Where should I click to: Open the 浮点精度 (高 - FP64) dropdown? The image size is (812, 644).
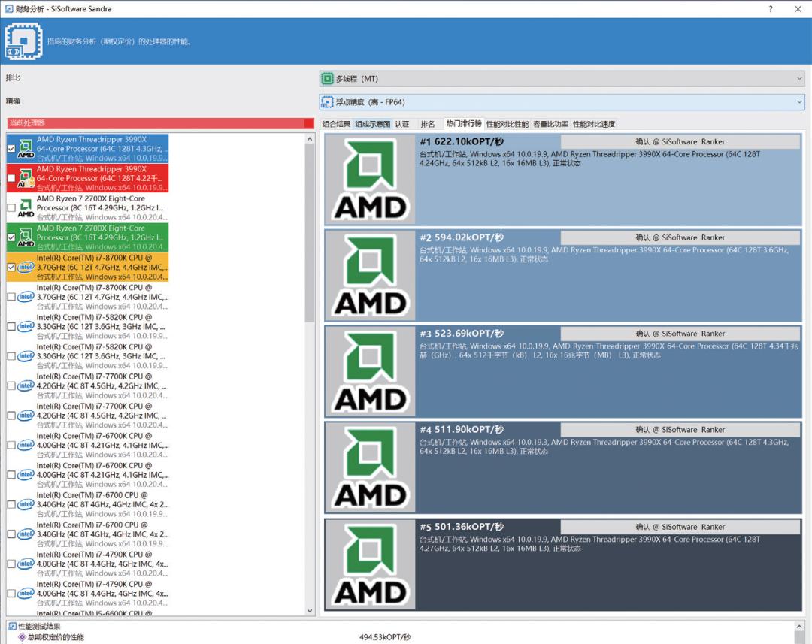click(562, 102)
